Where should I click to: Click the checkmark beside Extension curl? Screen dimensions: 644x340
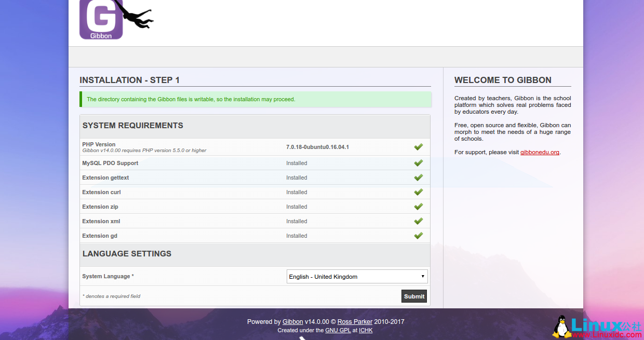pos(419,192)
